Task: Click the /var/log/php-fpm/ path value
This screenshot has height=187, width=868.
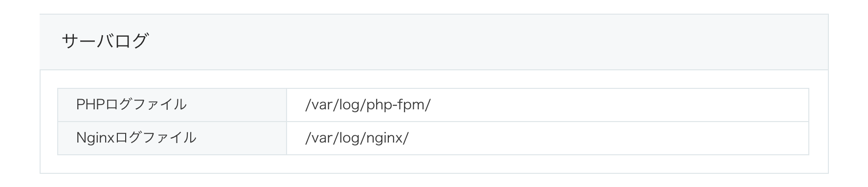Action: [368, 105]
